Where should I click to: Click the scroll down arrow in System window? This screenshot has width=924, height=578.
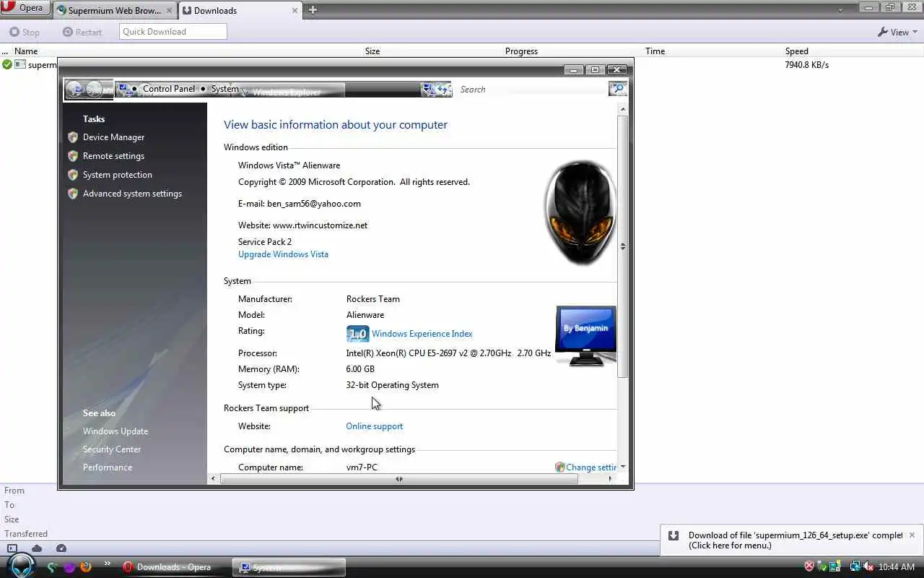(623, 467)
